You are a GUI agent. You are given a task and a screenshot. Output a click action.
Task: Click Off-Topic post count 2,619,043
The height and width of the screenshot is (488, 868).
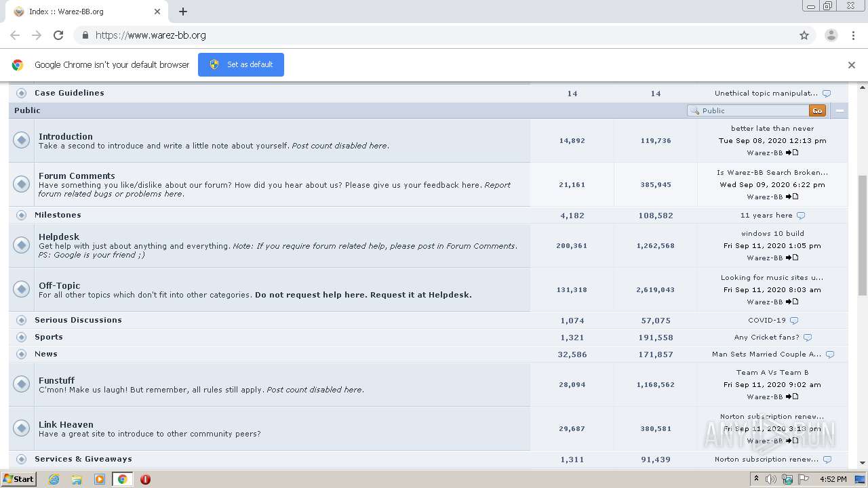pos(655,290)
